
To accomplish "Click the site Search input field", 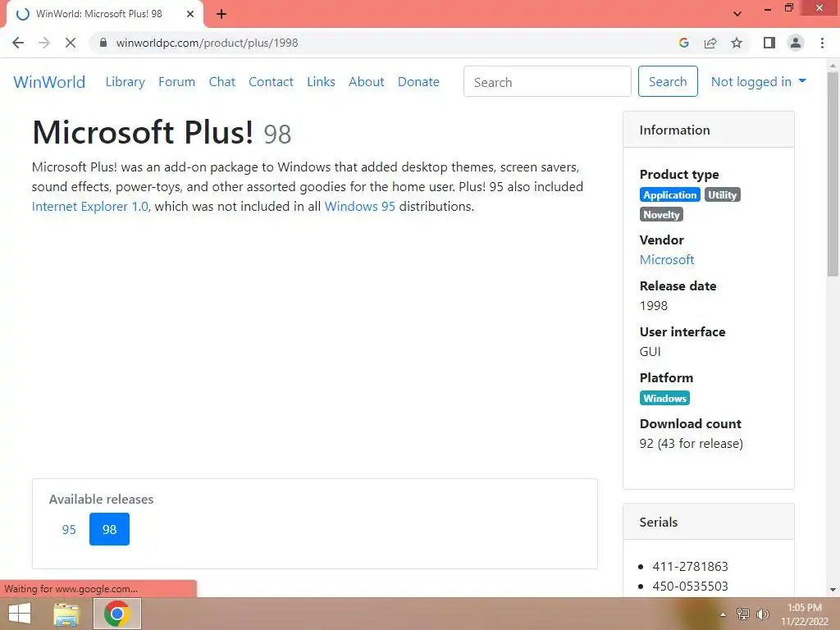I will tap(547, 81).
